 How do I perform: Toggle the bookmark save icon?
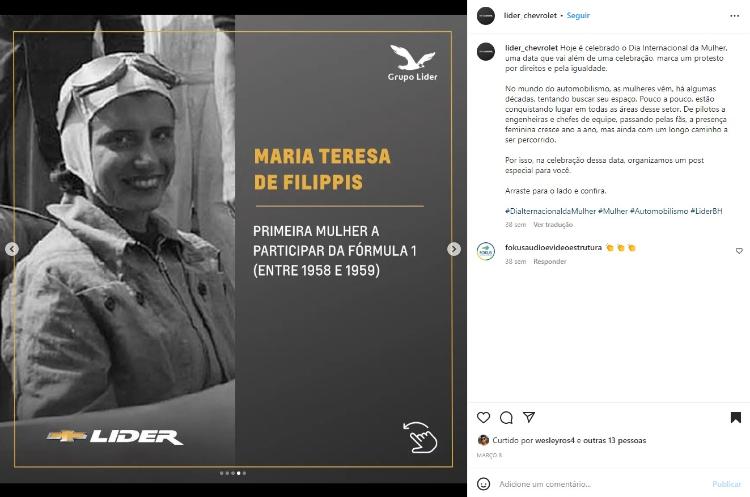click(x=736, y=418)
